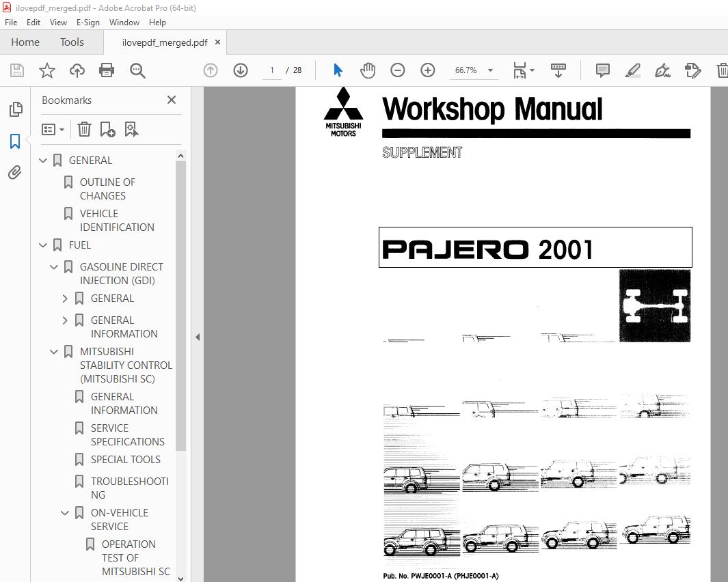728x582 pixels.
Task: Click the Save file icon
Action: click(x=17, y=70)
